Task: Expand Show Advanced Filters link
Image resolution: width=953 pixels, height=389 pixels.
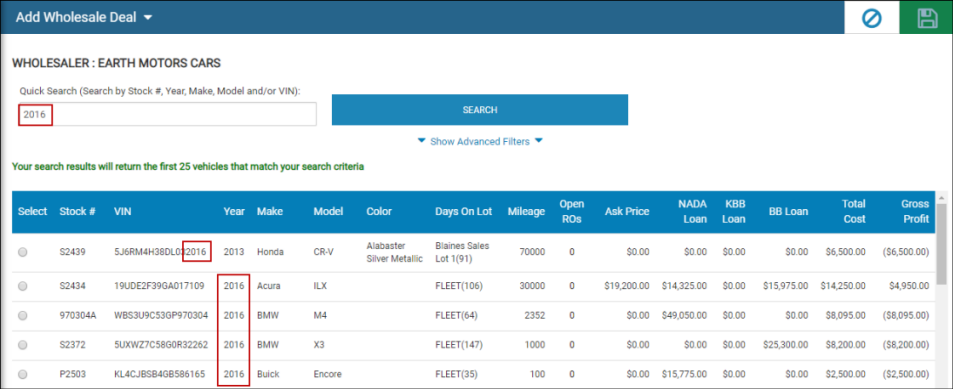Action: [x=480, y=141]
